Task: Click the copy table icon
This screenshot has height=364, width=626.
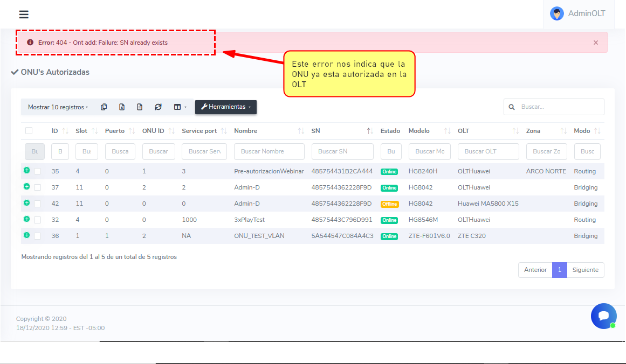Action: coord(104,107)
